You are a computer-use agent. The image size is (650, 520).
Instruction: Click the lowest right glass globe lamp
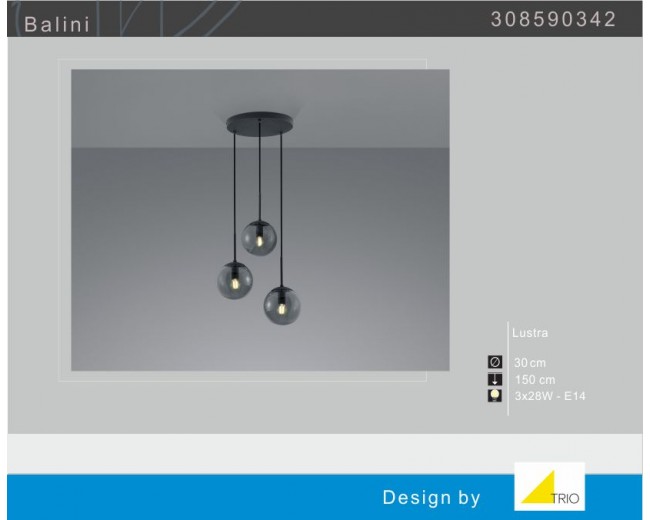pyautogui.click(x=282, y=304)
